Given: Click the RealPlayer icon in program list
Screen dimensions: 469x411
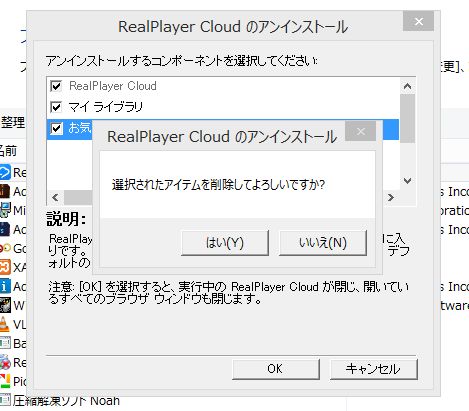Looking at the screenshot, I should click(x=5, y=172).
